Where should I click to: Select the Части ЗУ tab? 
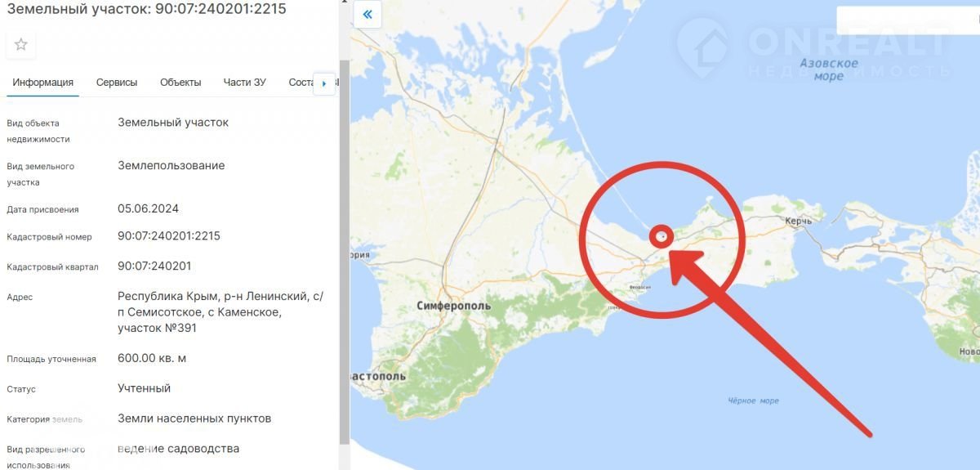click(x=245, y=83)
